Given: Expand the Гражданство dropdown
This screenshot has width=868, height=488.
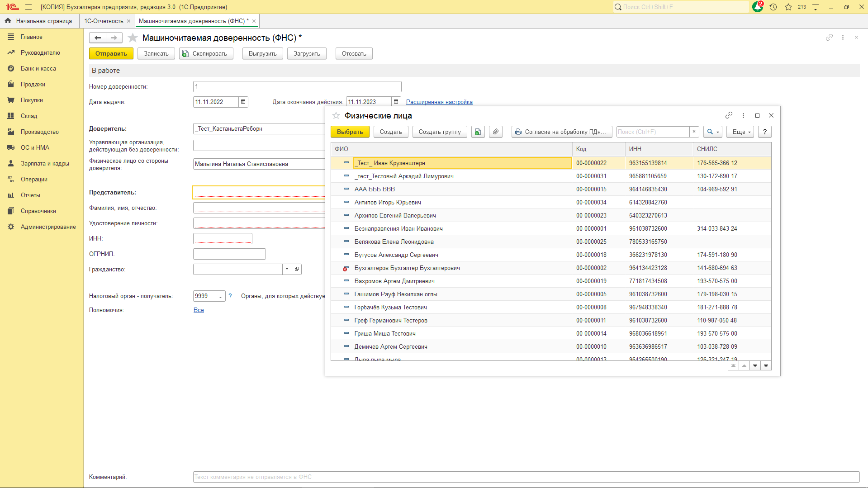Looking at the screenshot, I should pos(287,269).
